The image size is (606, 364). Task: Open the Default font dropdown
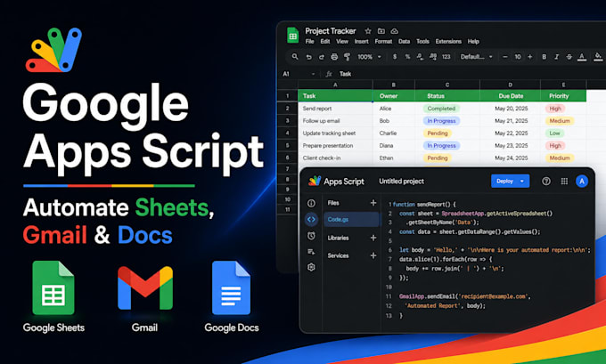(476, 57)
